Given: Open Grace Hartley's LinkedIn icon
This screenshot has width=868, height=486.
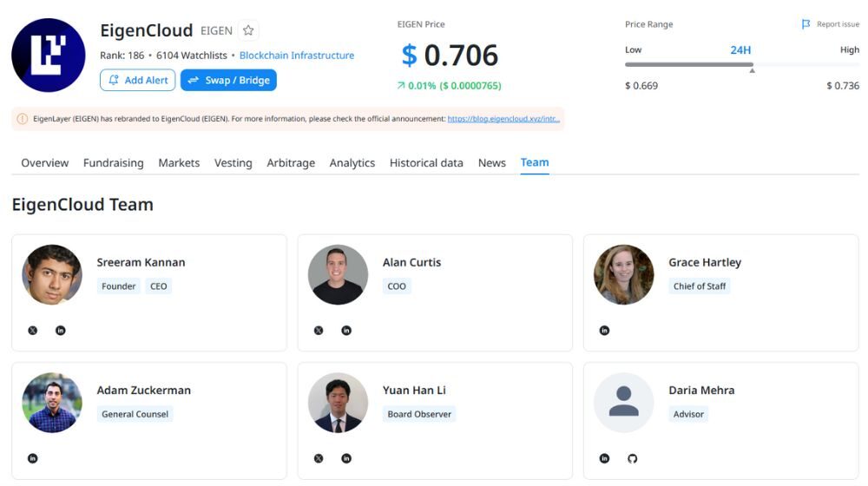Looking at the screenshot, I should point(605,331).
